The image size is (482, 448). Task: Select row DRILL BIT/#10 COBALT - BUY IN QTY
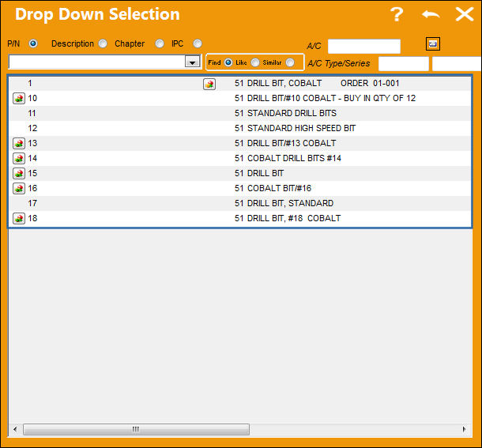tap(240, 99)
